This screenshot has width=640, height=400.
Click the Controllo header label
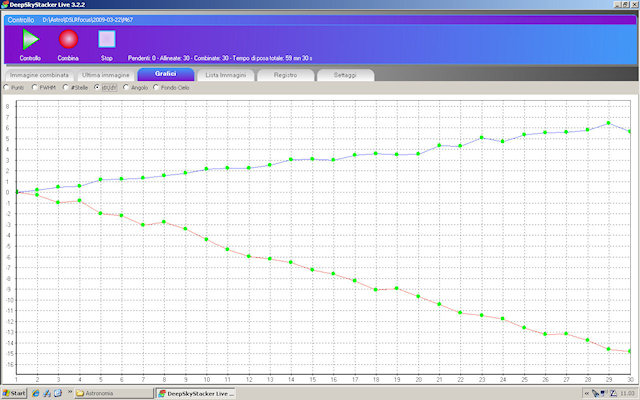pyautogui.click(x=21, y=20)
